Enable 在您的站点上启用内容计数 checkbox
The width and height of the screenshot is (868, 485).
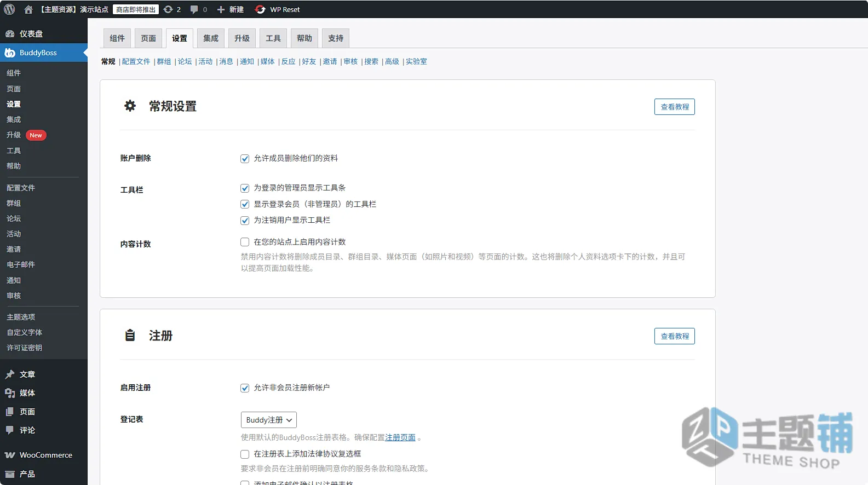(245, 242)
